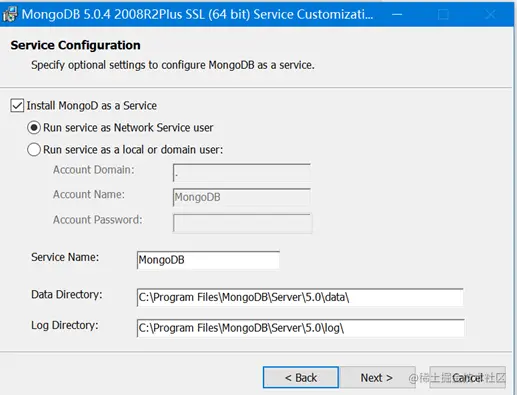This screenshot has height=396, width=518.
Task: Edit the Service Name field
Action: pos(208,260)
